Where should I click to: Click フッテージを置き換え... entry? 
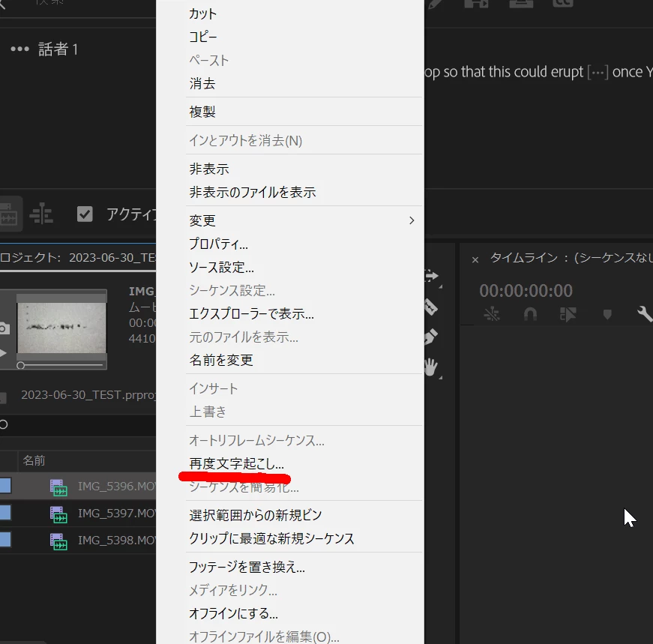point(247,567)
